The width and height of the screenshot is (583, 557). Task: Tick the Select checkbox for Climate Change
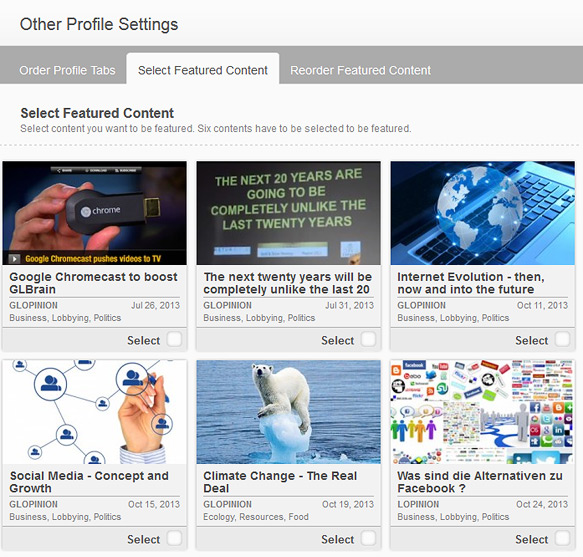[368, 538]
